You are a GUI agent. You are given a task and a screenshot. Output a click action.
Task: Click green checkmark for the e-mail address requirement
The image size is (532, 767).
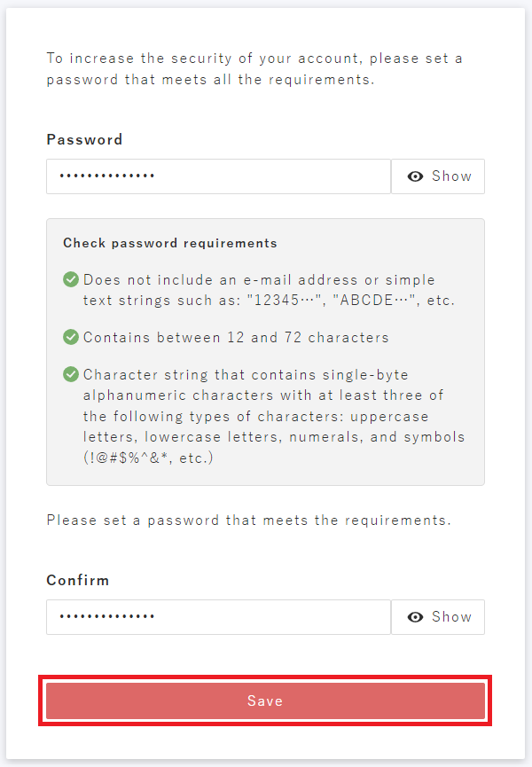[71, 279]
